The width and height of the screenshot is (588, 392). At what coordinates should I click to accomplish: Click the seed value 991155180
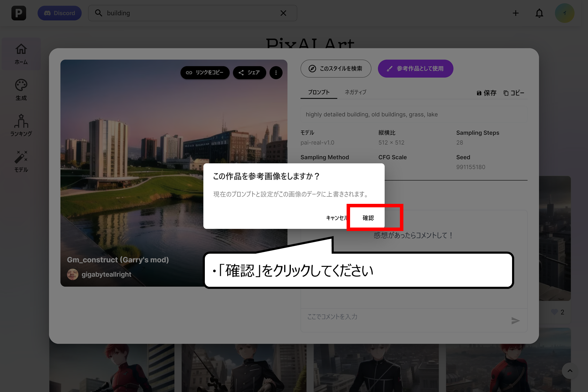[x=471, y=167]
